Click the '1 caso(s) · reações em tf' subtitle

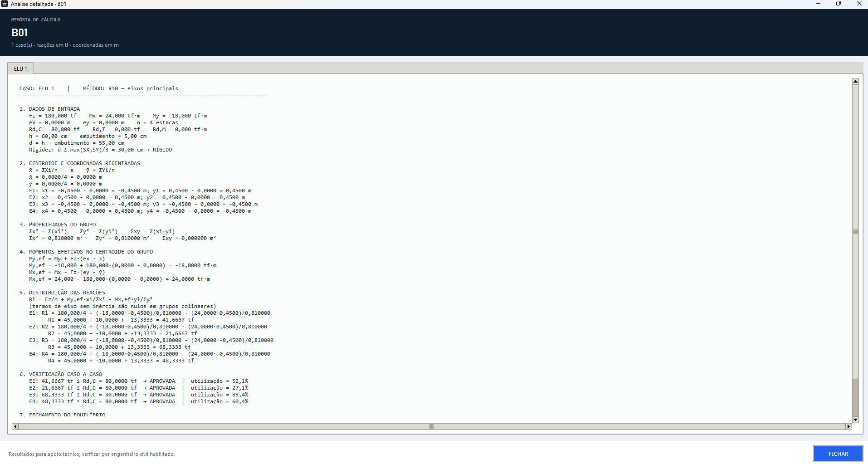coord(65,45)
